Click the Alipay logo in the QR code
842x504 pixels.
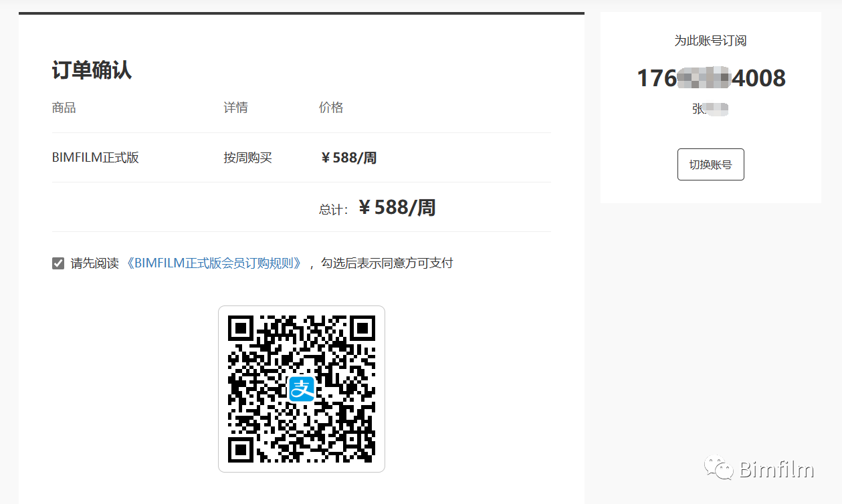(x=302, y=389)
